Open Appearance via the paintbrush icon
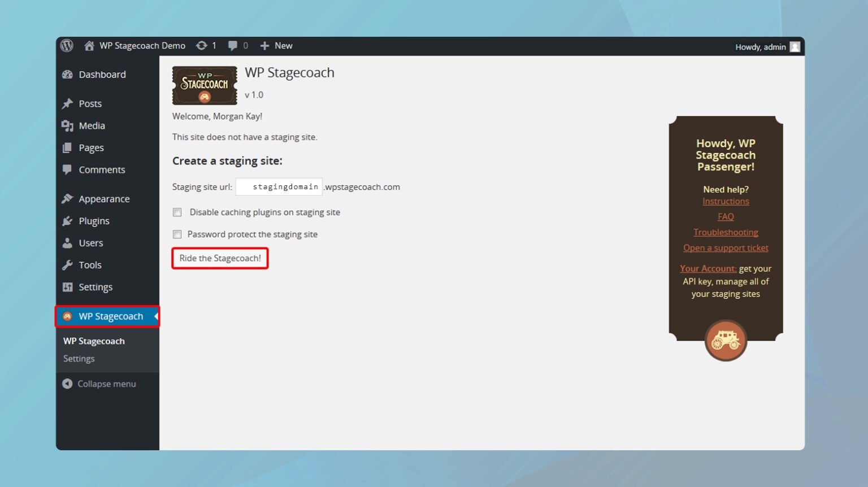Image resolution: width=868 pixels, height=487 pixels. pyautogui.click(x=67, y=198)
